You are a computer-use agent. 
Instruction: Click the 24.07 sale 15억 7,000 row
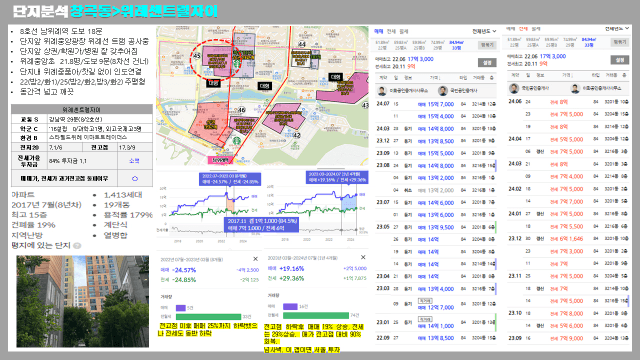tap(436, 104)
